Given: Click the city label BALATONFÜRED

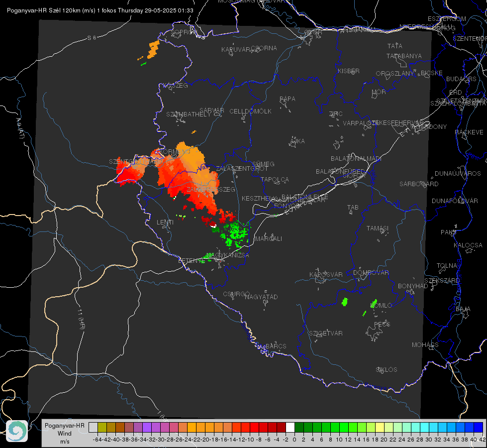Looking at the screenshot, I should (340, 172).
